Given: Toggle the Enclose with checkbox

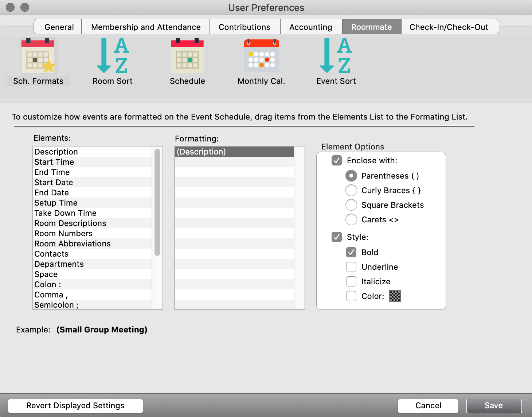Looking at the screenshot, I should click(337, 161).
